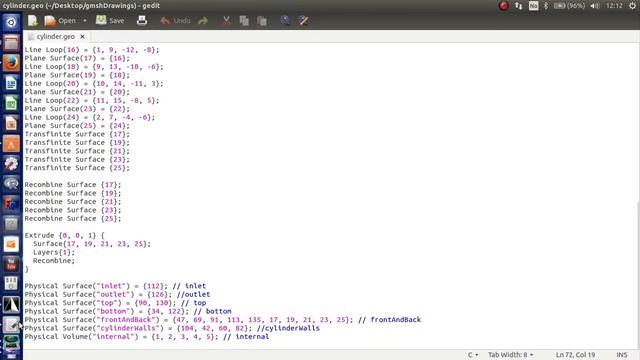This screenshot has width=640, height=360.
Task: Open the Ubuntu Dash home icon
Action: point(11,22)
